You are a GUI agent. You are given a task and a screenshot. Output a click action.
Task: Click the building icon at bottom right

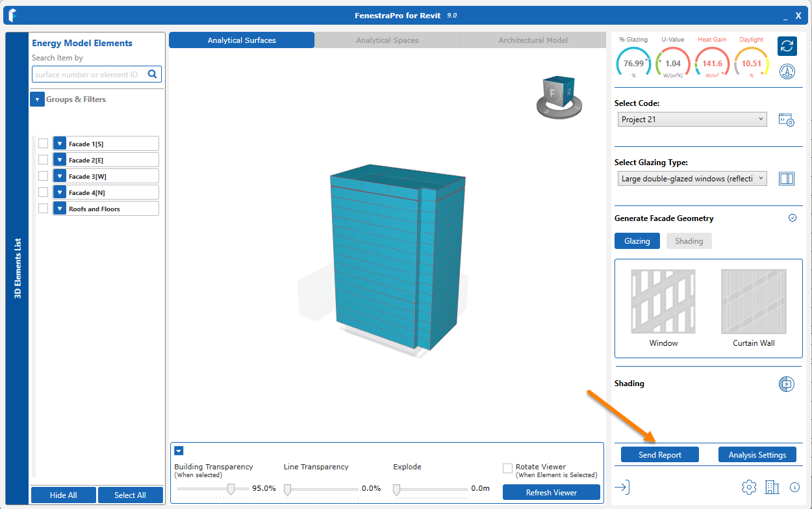[x=771, y=487]
